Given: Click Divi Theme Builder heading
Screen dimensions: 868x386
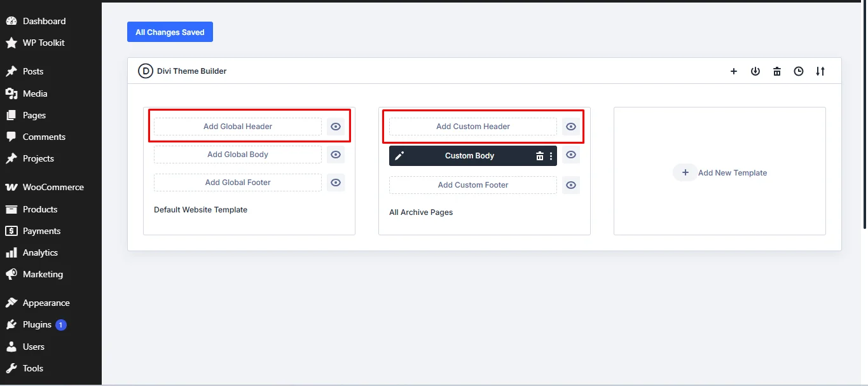Looking at the screenshot, I should (191, 71).
